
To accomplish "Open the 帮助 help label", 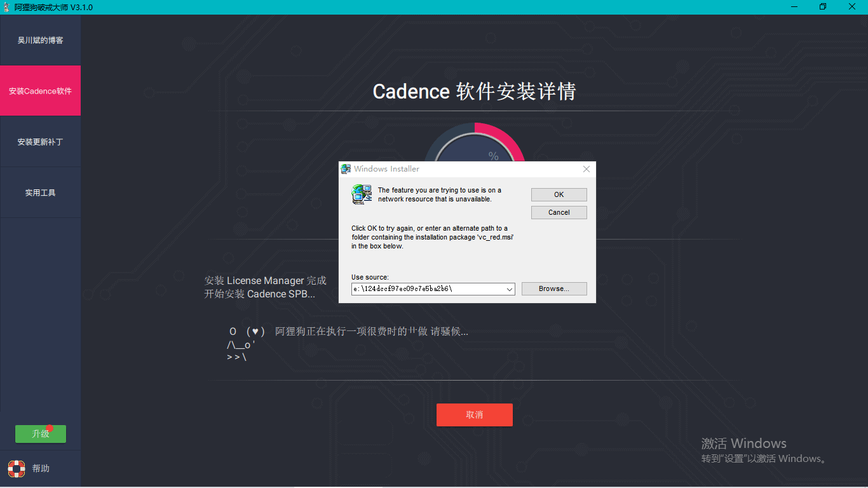I will click(x=41, y=468).
